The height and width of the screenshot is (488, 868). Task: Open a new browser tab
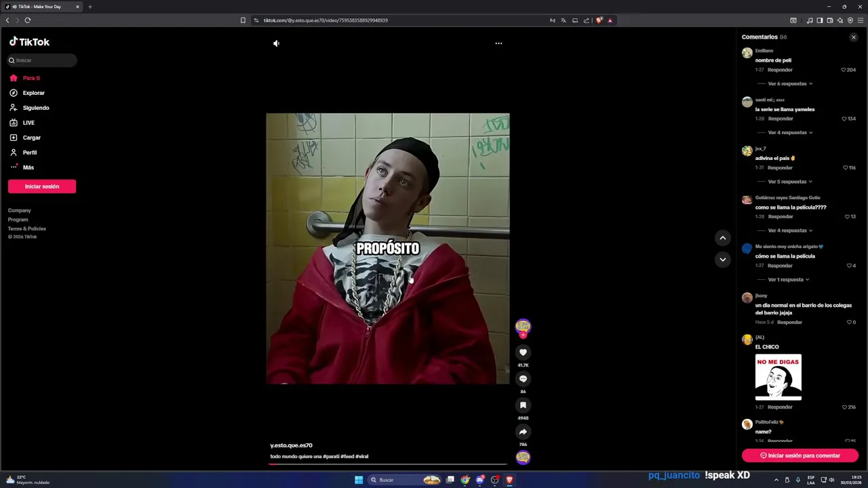pyautogui.click(x=90, y=7)
